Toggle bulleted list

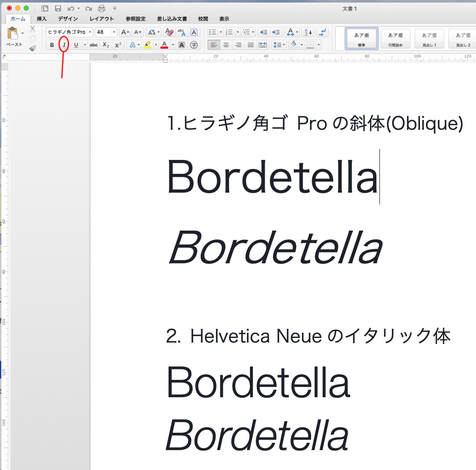tap(213, 32)
